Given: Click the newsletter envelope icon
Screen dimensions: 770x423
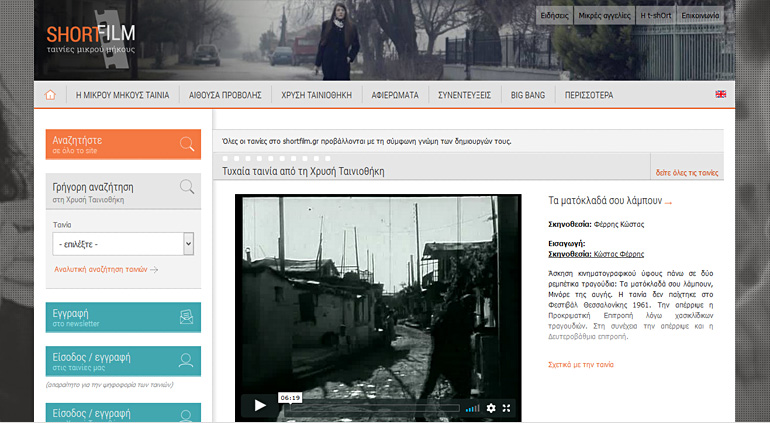Looking at the screenshot, I should (187, 317).
